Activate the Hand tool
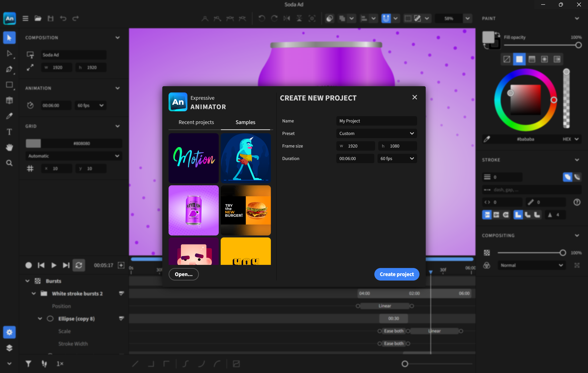Screen dimensions: 588x373 point(9,147)
